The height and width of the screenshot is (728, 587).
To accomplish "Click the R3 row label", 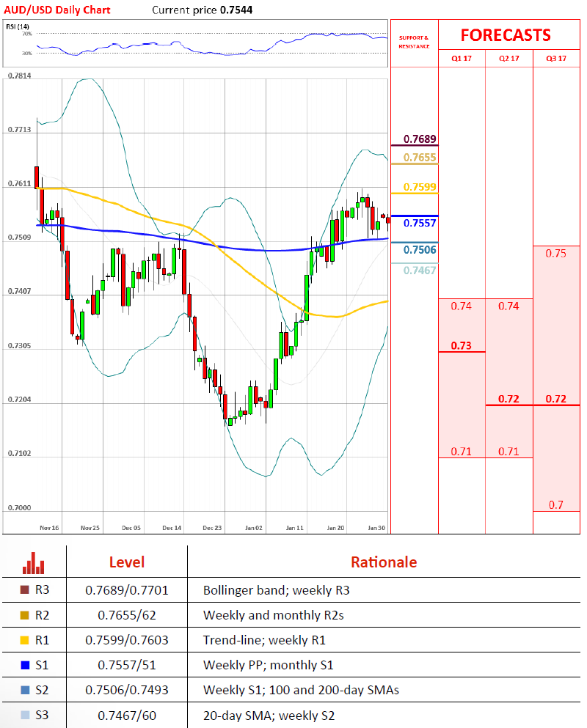I will pyautogui.click(x=42, y=589).
